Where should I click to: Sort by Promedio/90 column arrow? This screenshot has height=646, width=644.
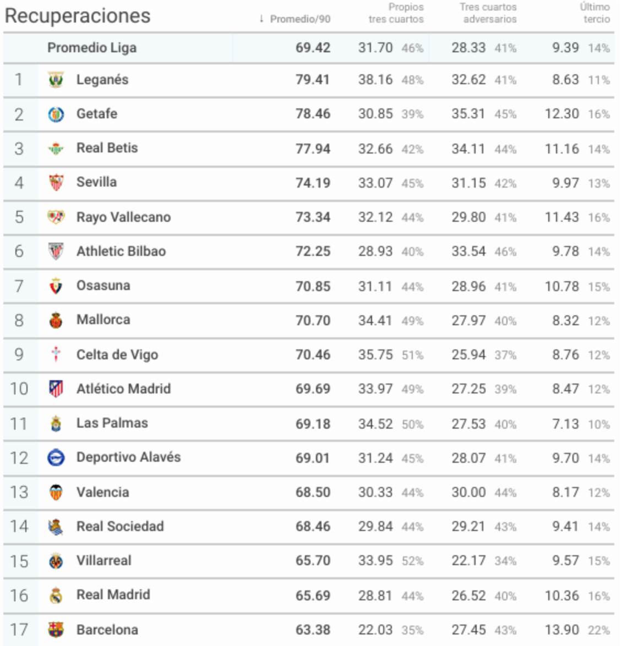261,19
